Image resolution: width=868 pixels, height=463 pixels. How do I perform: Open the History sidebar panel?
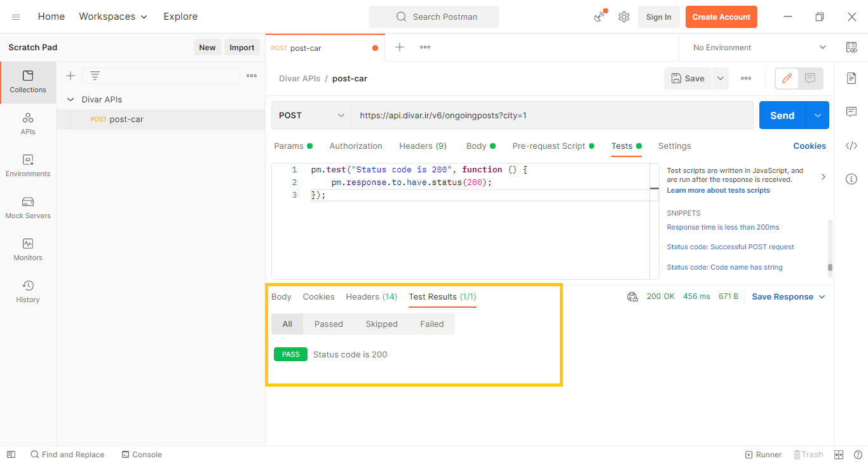click(28, 293)
